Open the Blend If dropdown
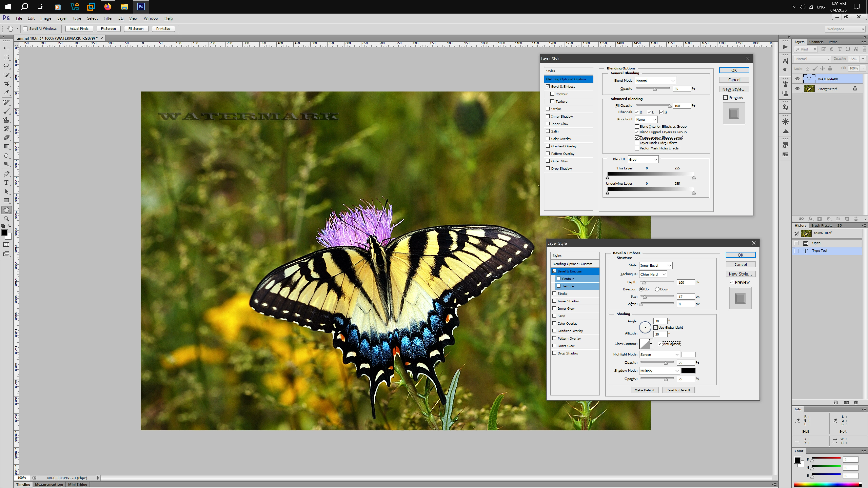This screenshot has height=488, width=868. tap(643, 159)
